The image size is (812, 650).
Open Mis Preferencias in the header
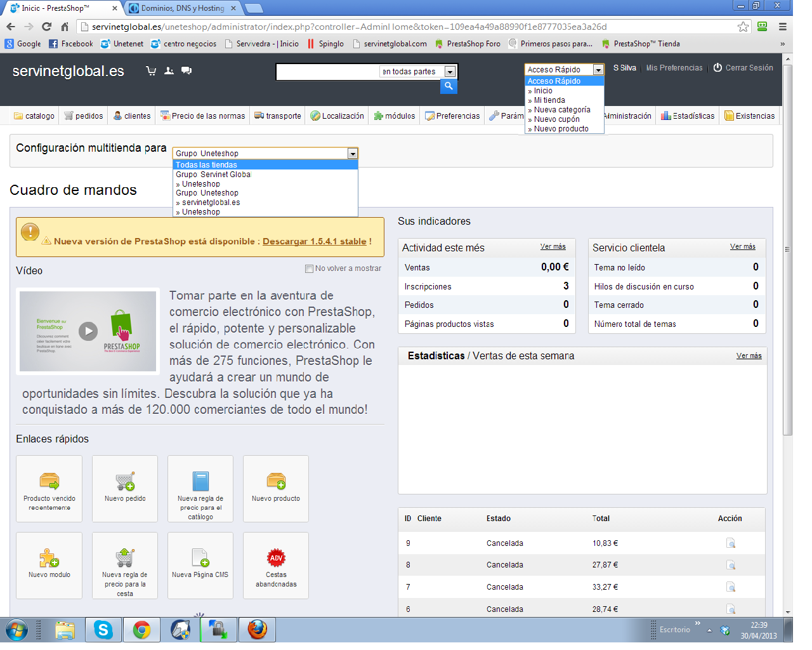[x=674, y=68]
